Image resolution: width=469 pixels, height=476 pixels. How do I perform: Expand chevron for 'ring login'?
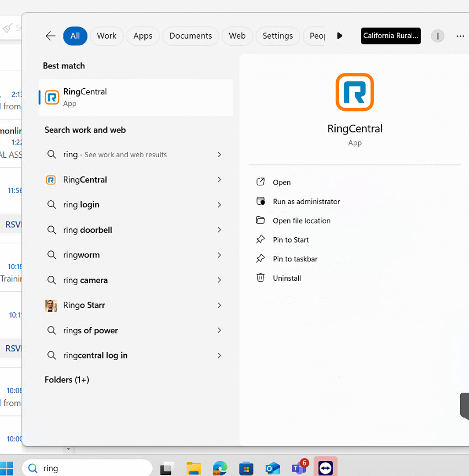click(x=219, y=205)
